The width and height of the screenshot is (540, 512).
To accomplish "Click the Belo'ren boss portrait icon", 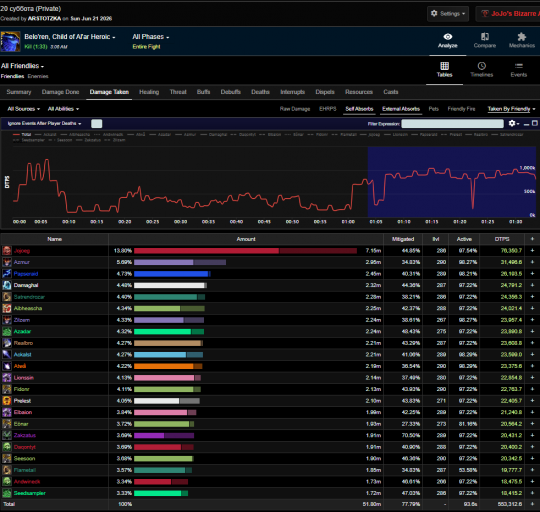I will (10, 41).
